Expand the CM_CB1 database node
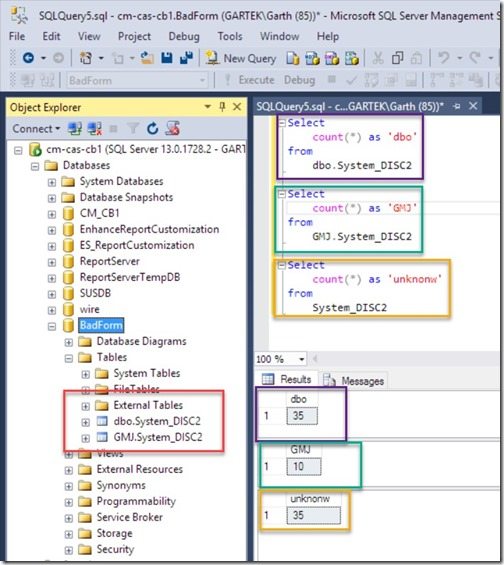Viewport: 504px width, 565px height. pyautogui.click(x=52, y=214)
